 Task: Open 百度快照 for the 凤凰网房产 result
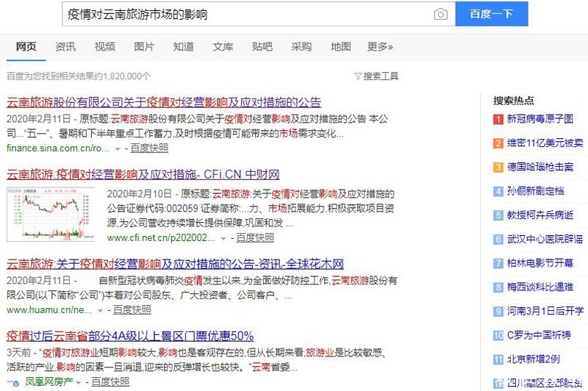[110, 382]
